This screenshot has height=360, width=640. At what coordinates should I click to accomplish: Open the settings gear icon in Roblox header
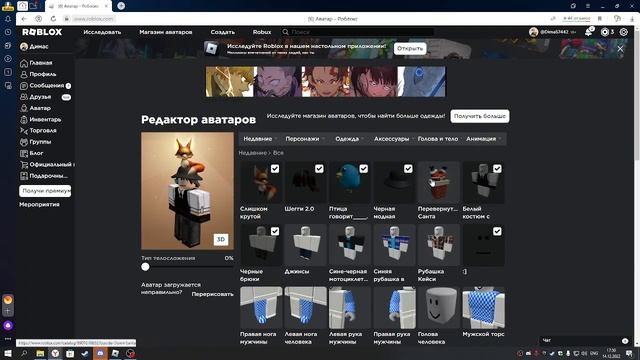tap(624, 32)
